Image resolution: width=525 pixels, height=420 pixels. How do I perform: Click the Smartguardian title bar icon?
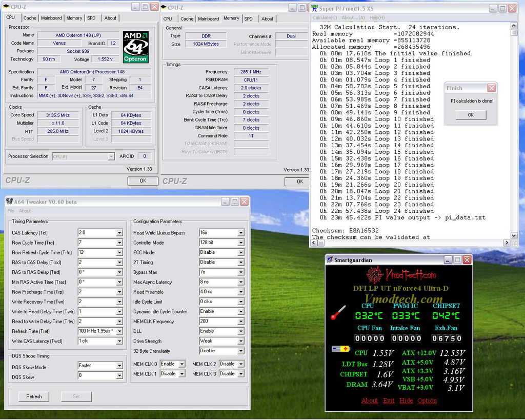(x=330, y=259)
